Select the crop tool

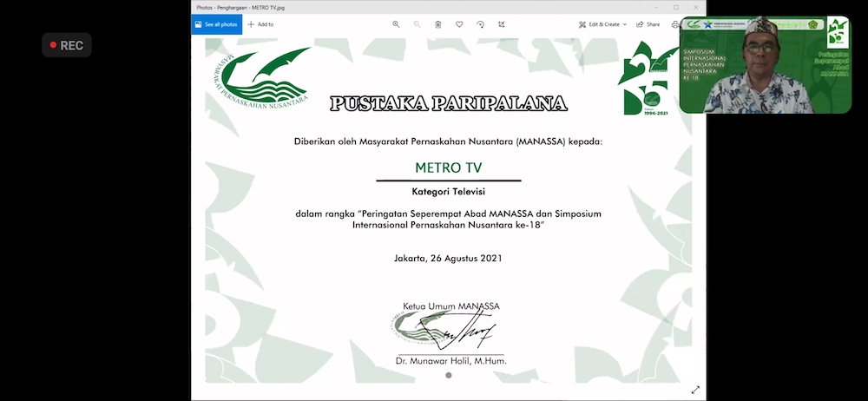(501, 24)
